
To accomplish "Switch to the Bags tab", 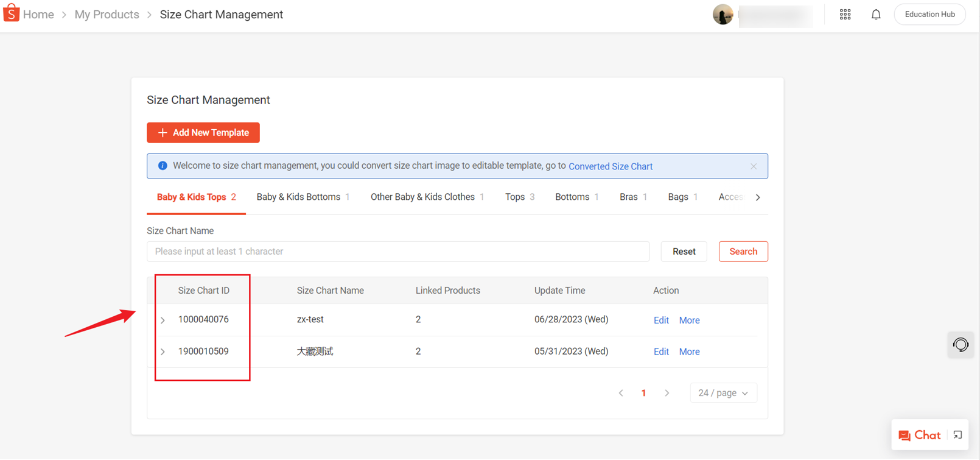I will [682, 197].
